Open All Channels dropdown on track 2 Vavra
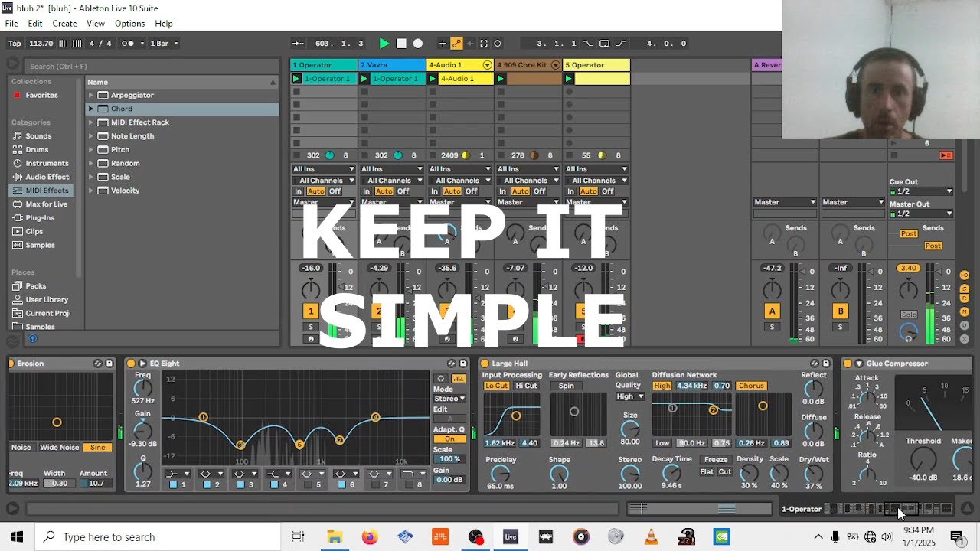The height and width of the screenshot is (551, 980). click(x=391, y=181)
